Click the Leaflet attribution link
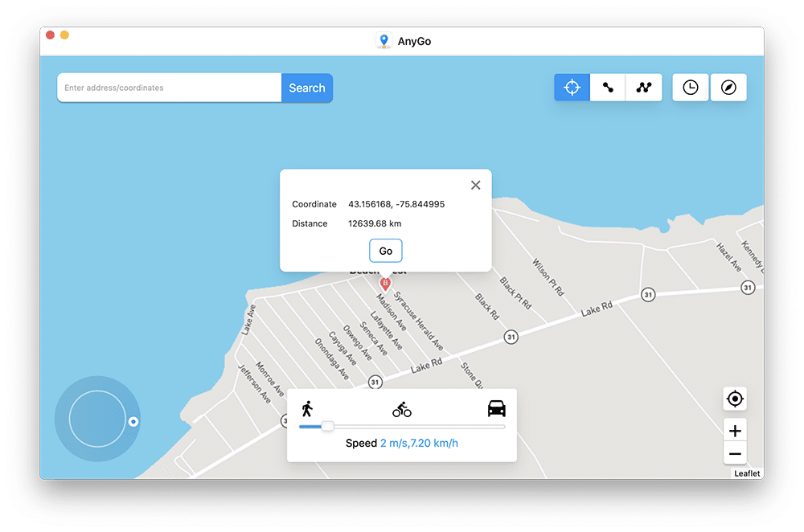 point(747,473)
